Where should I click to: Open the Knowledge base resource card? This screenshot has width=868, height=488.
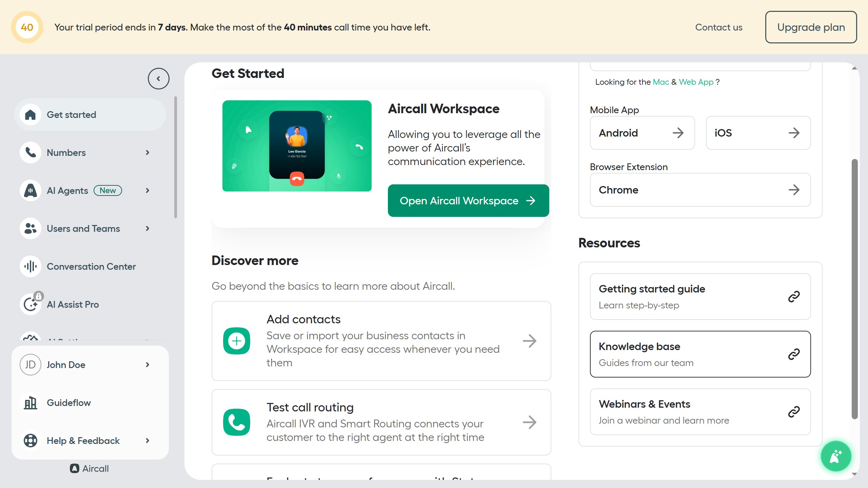point(700,354)
